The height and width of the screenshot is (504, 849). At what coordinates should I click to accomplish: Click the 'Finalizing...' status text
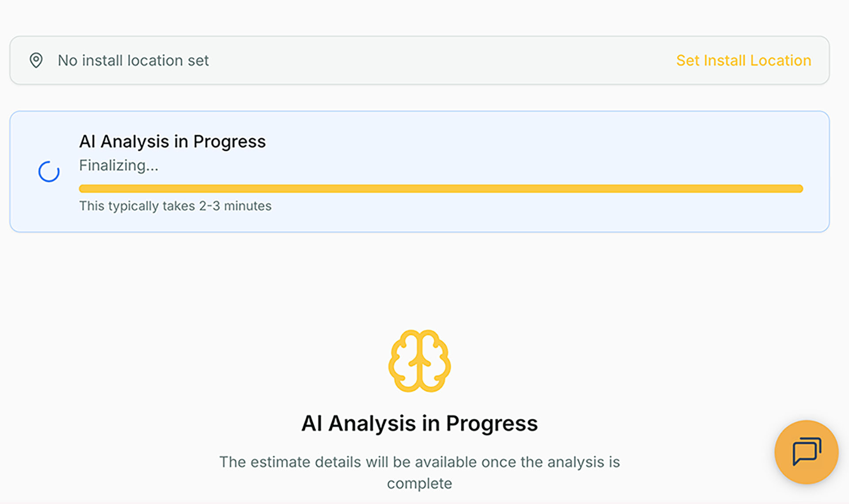[x=119, y=165]
